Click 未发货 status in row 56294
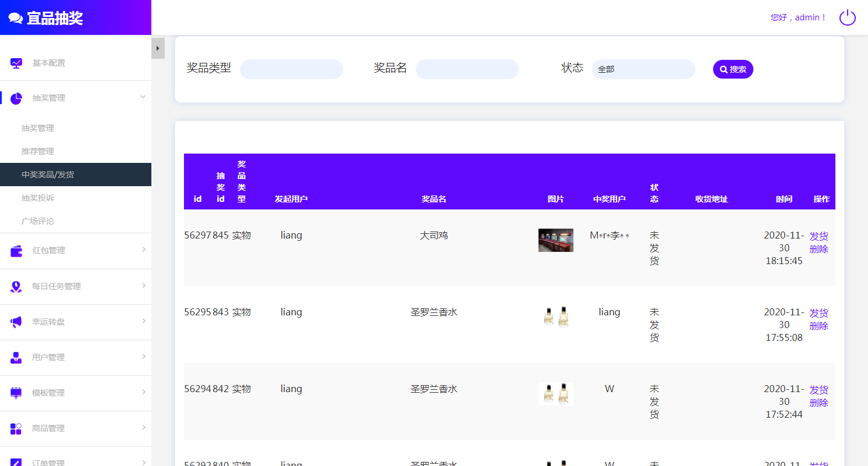Viewport: 868px width, 466px height. [x=654, y=402]
